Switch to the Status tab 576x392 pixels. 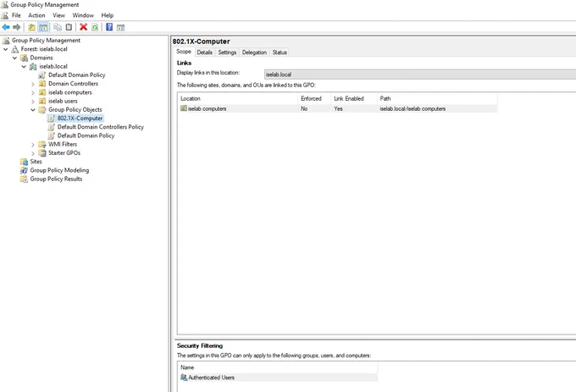(280, 52)
